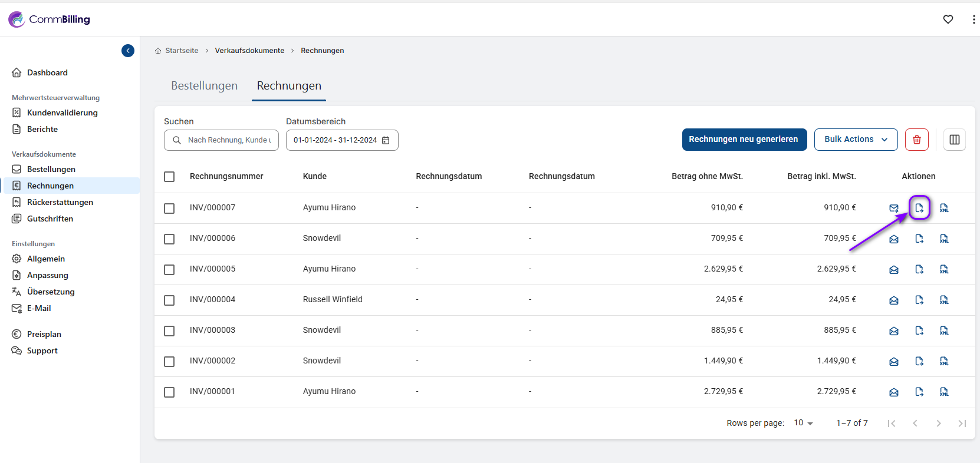This screenshot has width=980, height=463.
Task: Open the Datumsbereich date range picker
Action: coord(342,140)
